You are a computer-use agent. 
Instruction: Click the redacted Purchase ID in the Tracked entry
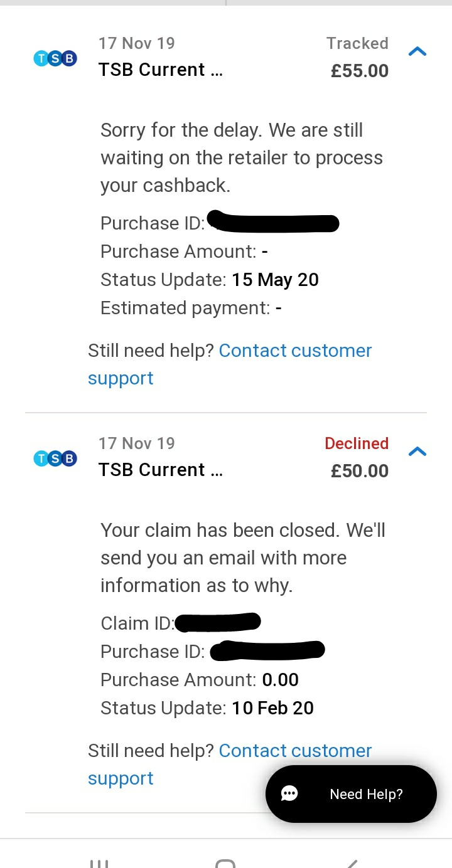click(x=273, y=223)
